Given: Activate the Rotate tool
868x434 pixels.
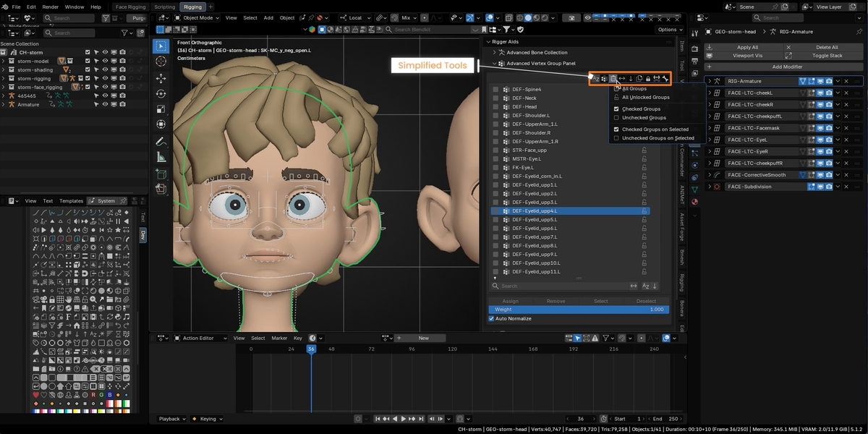Looking at the screenshot, I should [x=161, y=93].
